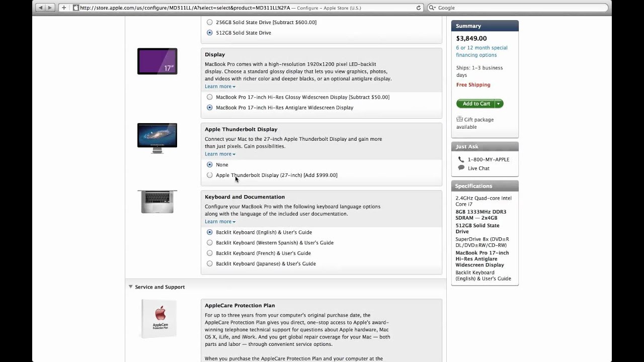Click 512GB Solid State Drive in Specifications
The image size is (644, 362).
point(477,228)
